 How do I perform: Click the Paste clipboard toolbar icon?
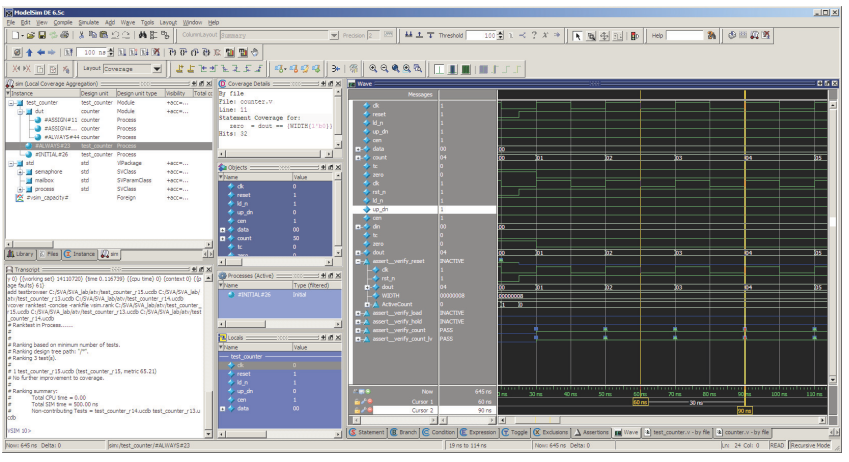coord(103,35)
